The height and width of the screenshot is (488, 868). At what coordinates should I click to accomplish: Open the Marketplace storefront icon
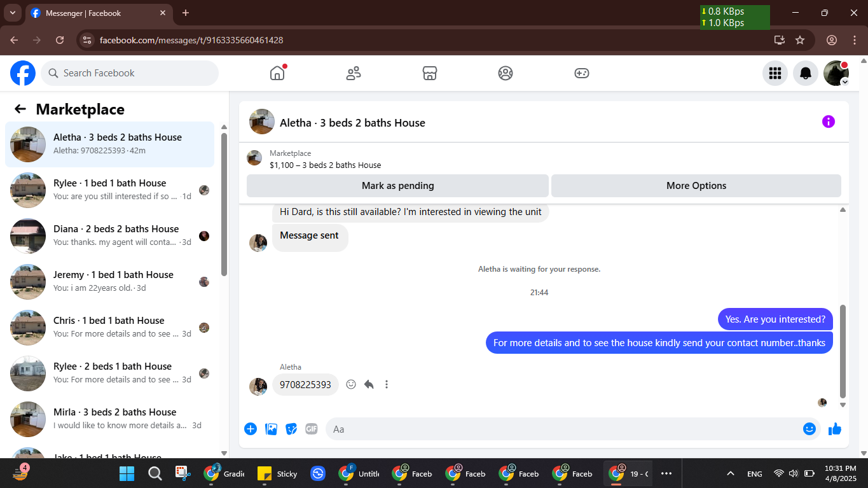point(430,73)
